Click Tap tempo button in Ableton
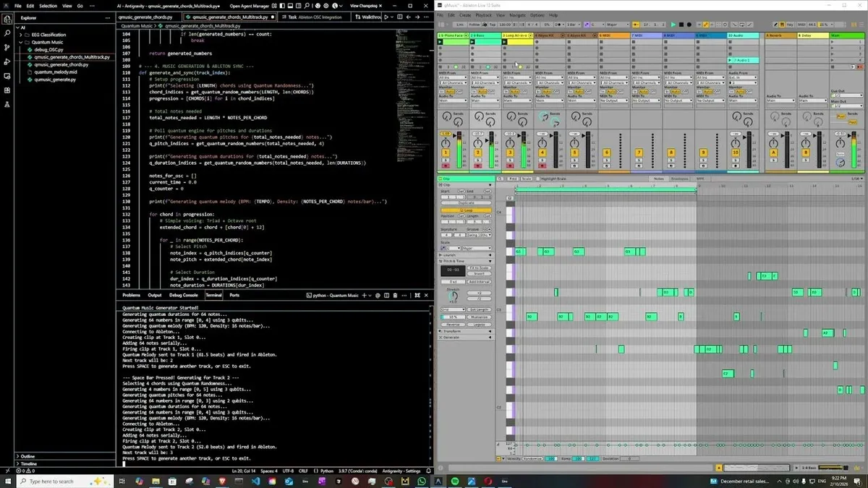868x488 pixels. (493, 24)
